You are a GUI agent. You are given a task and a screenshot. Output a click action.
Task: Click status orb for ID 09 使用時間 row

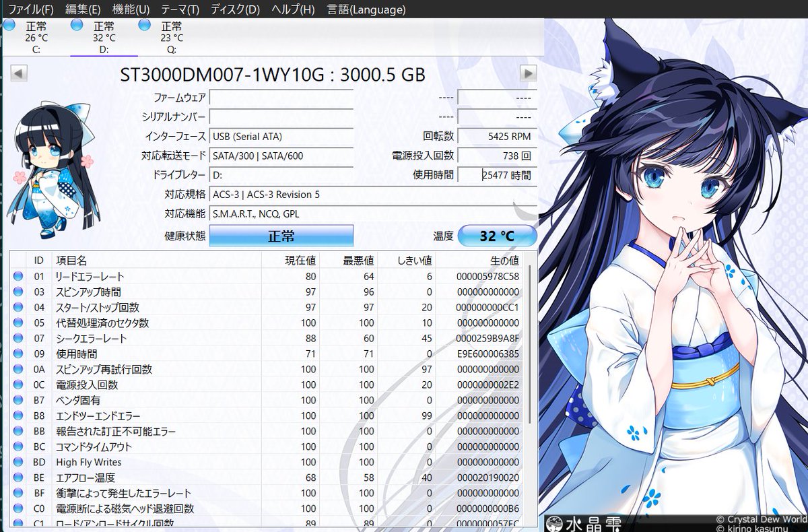coord(18,354)
